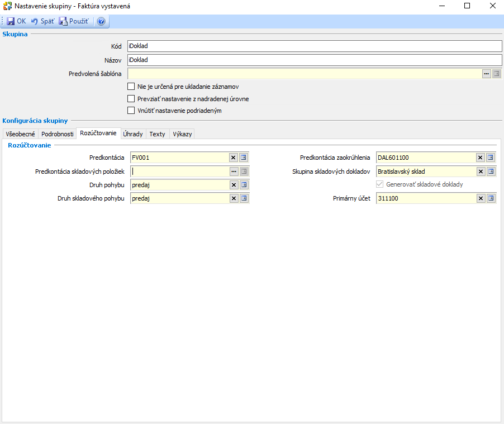The image size is (504, 424).
Task: Clear the Primárny účet 311100 value
Action: (x=481, y=198)
